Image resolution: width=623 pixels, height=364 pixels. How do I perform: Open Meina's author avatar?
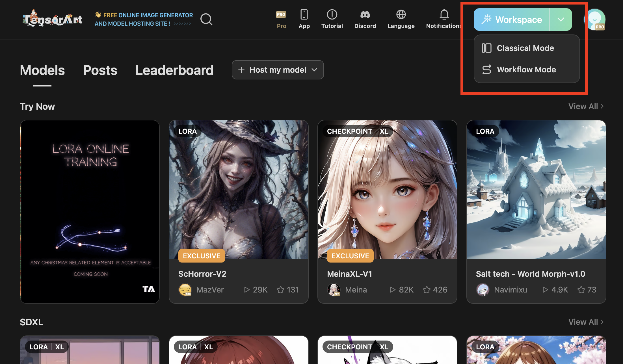coord(334,290)
